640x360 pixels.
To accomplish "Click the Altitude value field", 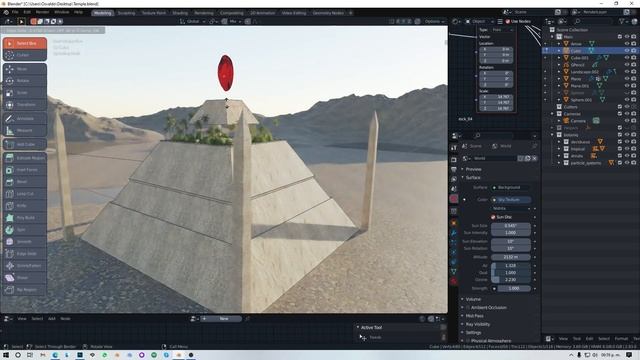I will (x=511, y=257).
